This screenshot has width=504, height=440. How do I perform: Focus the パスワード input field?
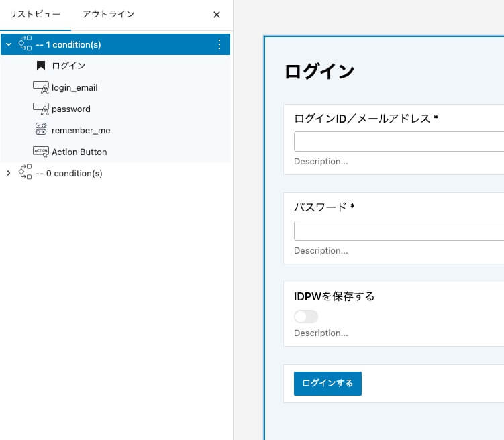[x=399, y=231]
